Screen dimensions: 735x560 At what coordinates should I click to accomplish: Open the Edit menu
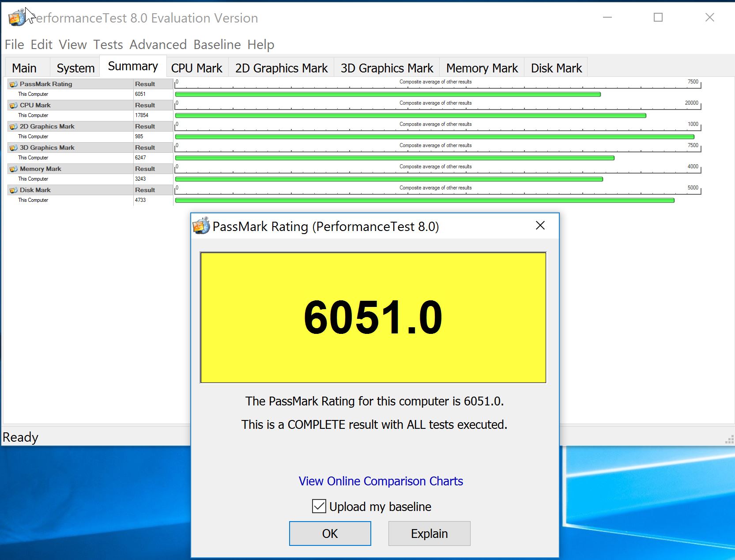pyautogui.click(x=41, y=45)
